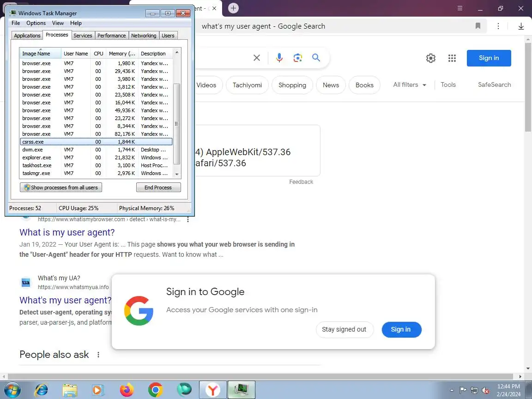Click Sign in on Google popup
The width and height of the screenshot is (532, 399).
click(x=401, y=329)
